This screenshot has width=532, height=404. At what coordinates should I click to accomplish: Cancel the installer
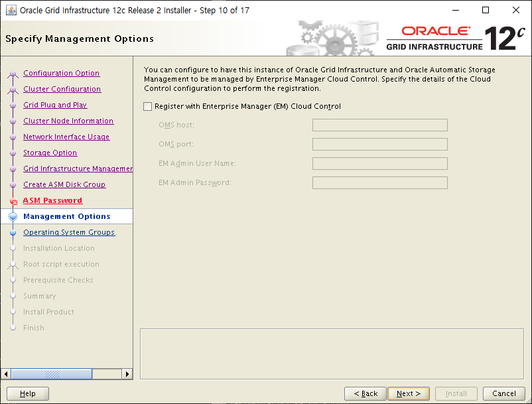pyautogui.click(x=504, y=393)
